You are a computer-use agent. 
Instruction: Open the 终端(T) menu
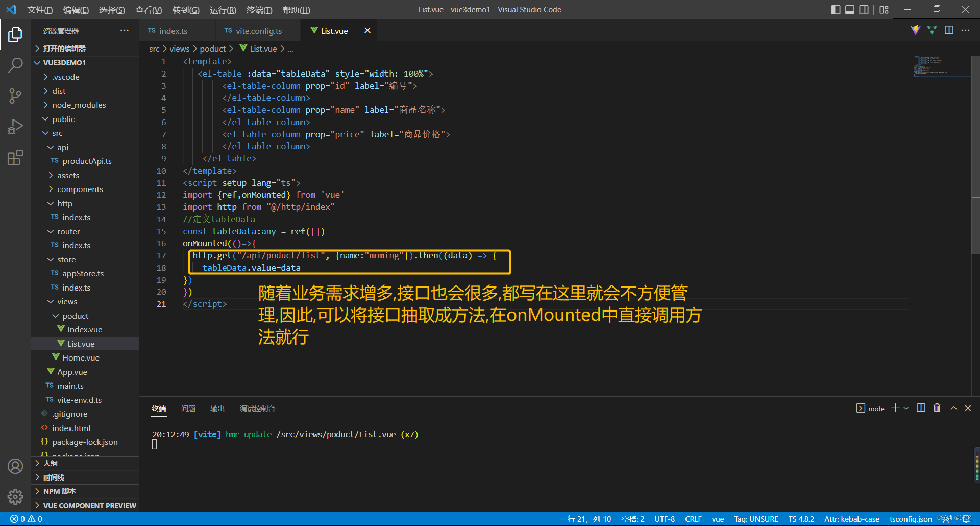click(x=259, y=10)
